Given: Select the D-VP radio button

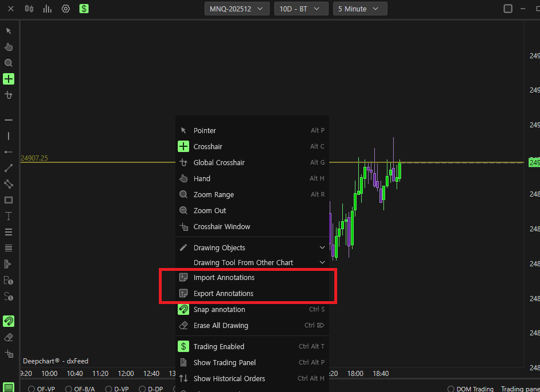Looking at the screenshot, I should (109, 389).
